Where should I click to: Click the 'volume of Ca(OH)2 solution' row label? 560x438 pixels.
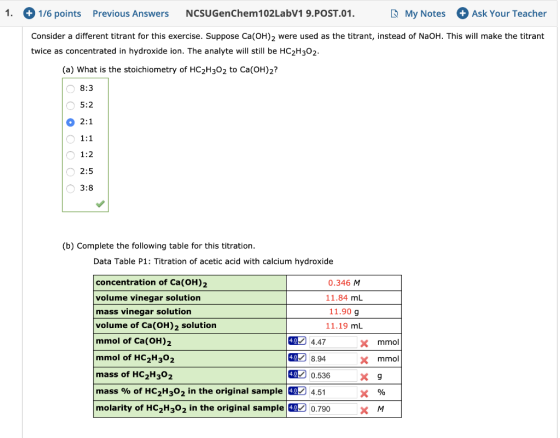point(156,325)
